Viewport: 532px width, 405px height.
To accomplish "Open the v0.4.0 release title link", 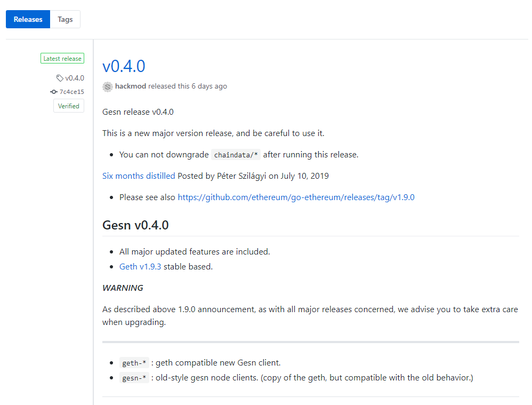I will click(124, 66).
